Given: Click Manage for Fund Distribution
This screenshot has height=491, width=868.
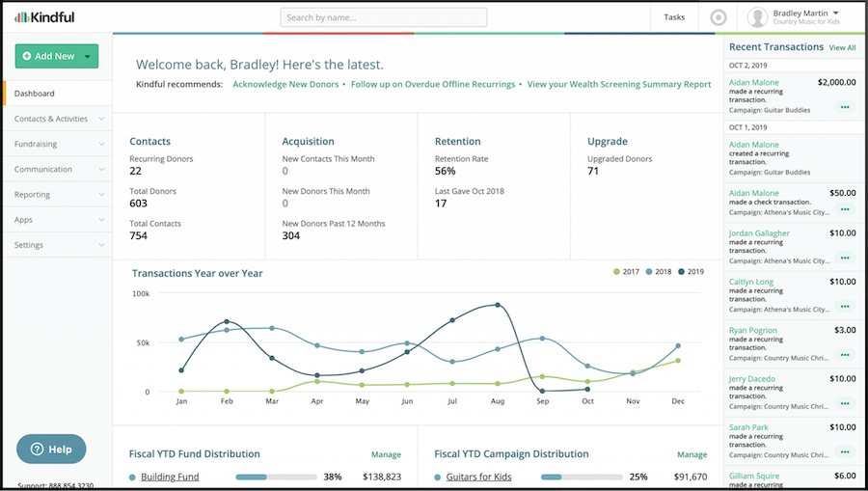Looking at the screenshot, I should (386, 454).
